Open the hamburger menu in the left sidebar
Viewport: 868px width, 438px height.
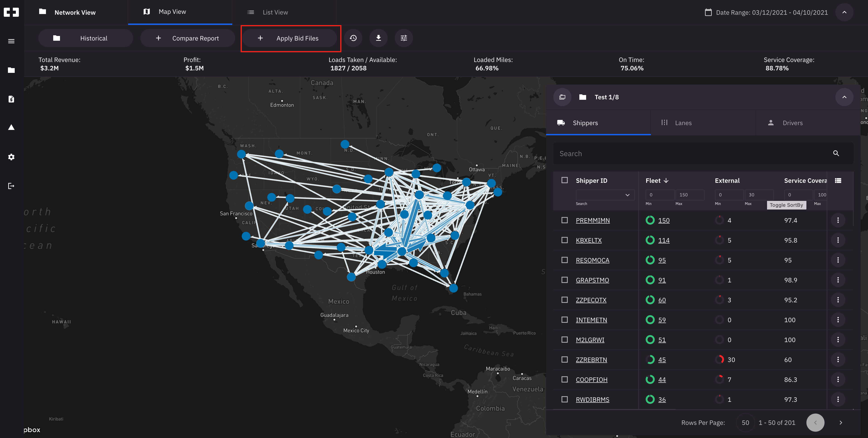point(11,41)
